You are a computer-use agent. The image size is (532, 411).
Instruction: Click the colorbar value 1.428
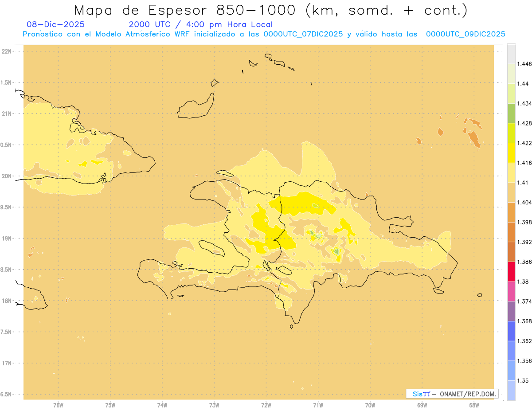coord(525,123)
